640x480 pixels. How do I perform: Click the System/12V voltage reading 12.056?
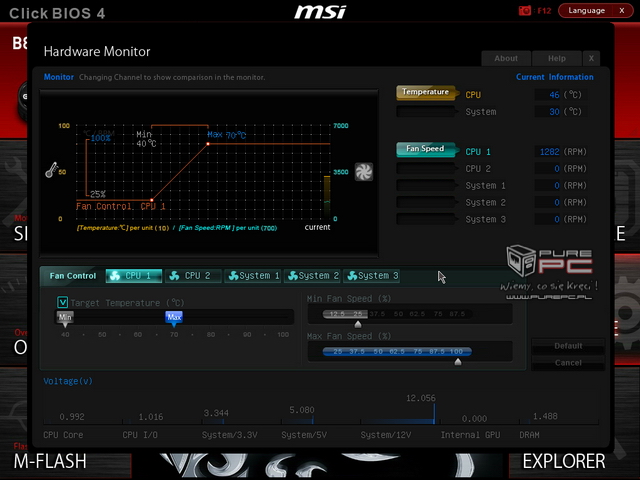point(421,398)
